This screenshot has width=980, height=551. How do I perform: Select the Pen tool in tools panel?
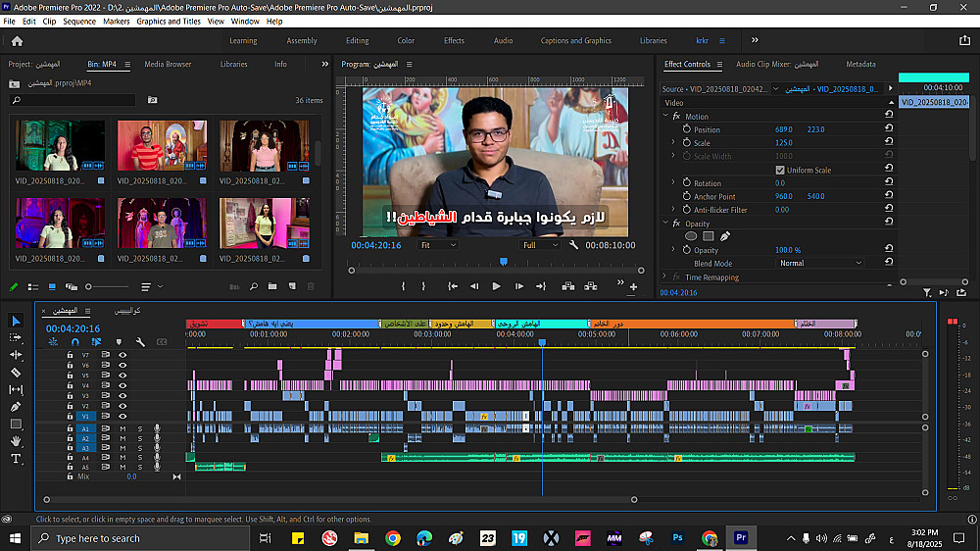tap(16, 406)
